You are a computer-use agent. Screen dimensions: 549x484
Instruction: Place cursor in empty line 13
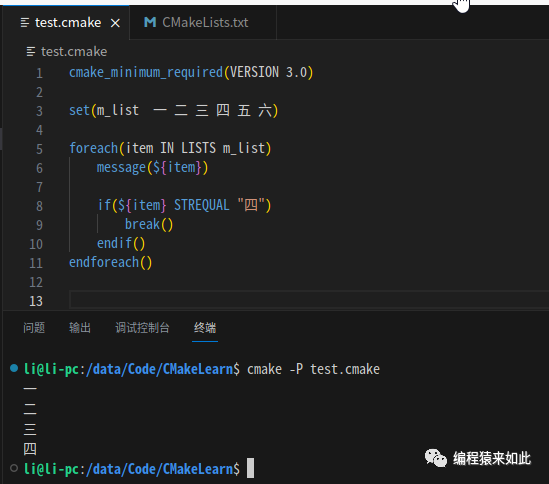[309, 300]
